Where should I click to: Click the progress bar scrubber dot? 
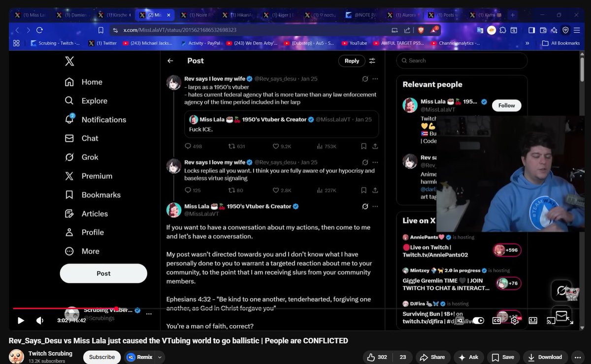click(x=116, y=308)
